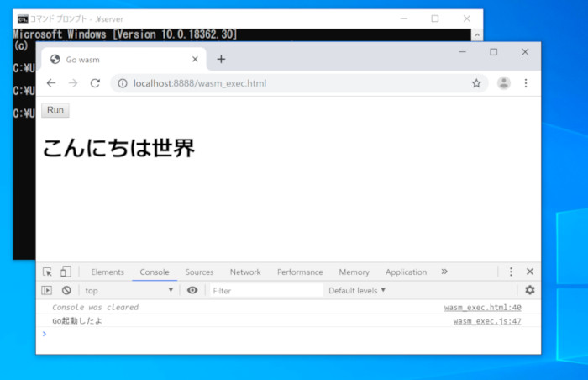Toggle the device toolbar icon

pyautogui.click(x=66, y=272)
